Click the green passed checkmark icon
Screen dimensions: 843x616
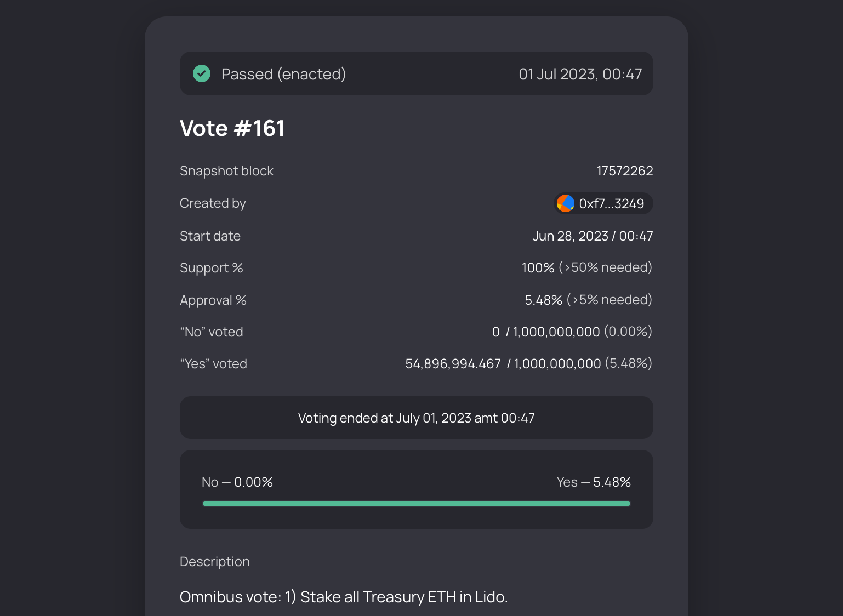click(x=202, y=73)
